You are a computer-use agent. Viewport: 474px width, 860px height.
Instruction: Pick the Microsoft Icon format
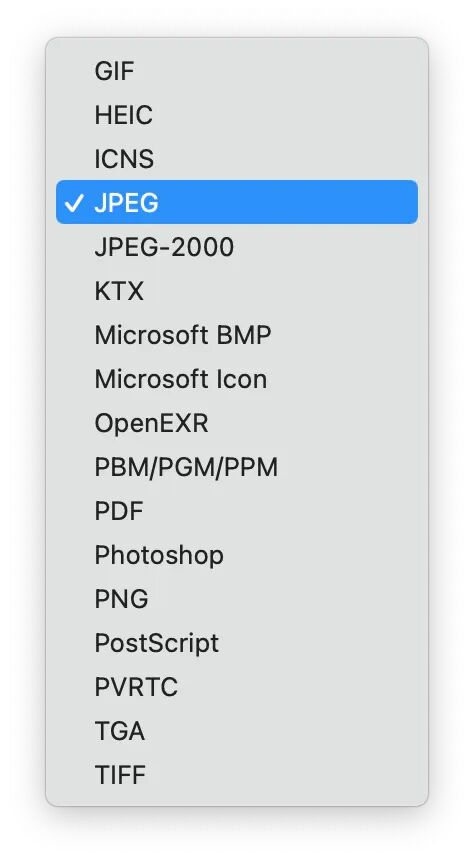tap(237, 378)
